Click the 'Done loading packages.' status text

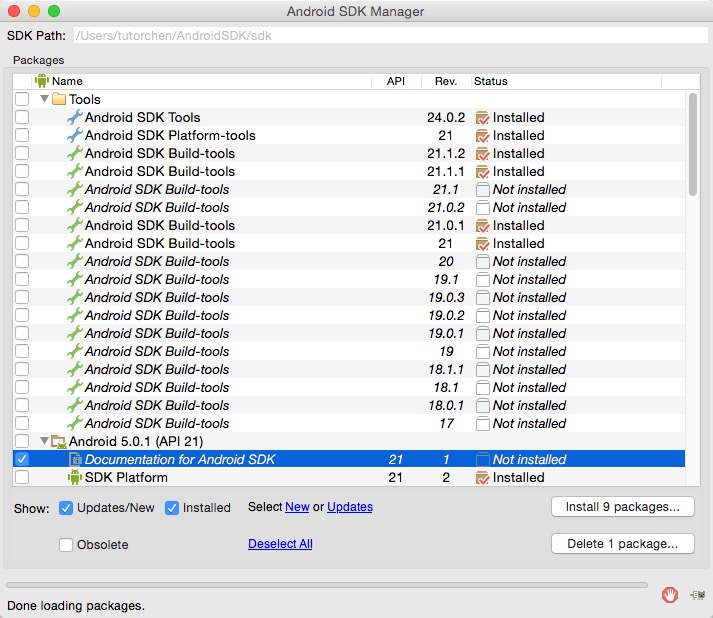pos(75,606)
